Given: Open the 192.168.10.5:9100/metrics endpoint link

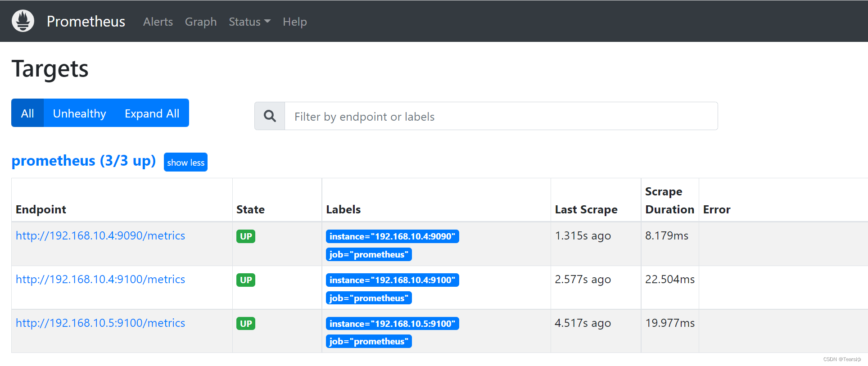Looking at the screenshot, I should (100, 323).
